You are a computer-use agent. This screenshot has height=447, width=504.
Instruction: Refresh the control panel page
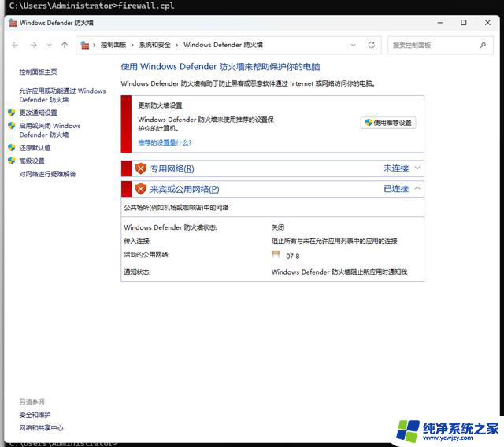(x=372, y=46)
